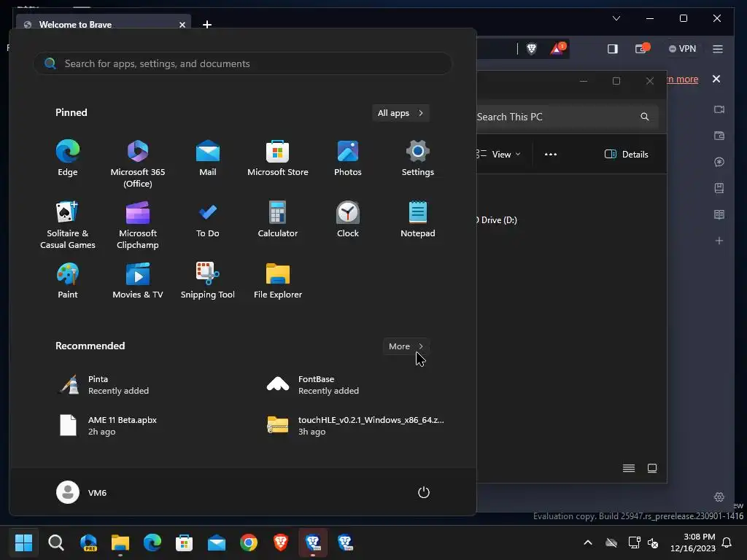Click the Learn more link in Brave
This screenshot has height=560, width=747.
point(683,79)
